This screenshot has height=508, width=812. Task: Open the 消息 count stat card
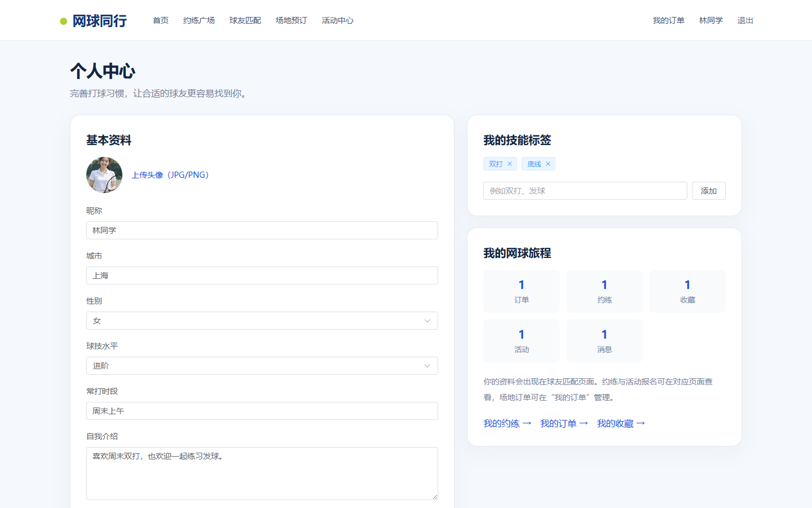coord(604,341)
